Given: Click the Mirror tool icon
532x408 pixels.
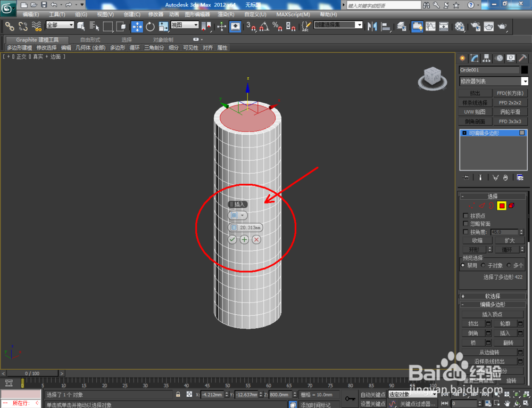Looking at the screenshot, I should [x=372, y=26].
